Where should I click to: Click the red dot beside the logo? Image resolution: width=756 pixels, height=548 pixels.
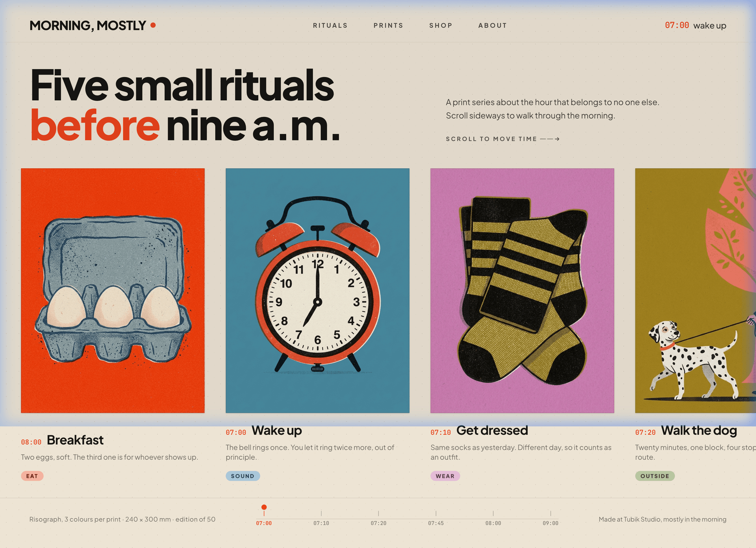click(153, 25)
